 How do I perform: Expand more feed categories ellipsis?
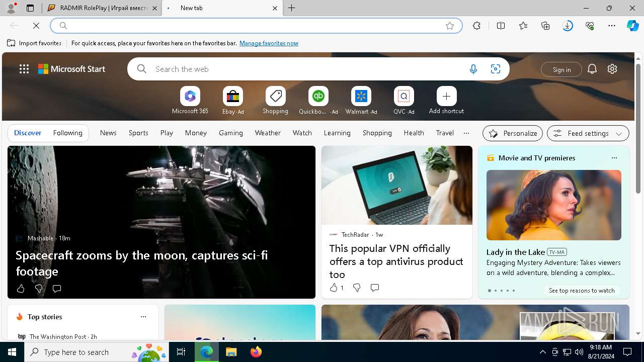(466, 133)
